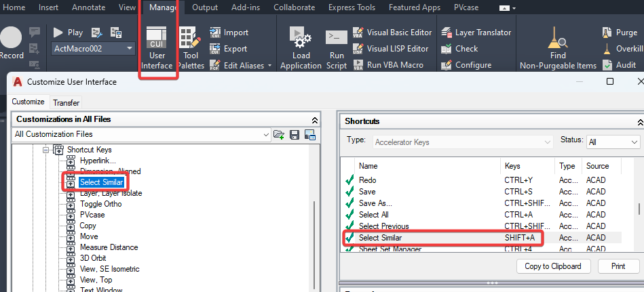
Task: Sort shortcuts by the Name column header
Action: pos(428,166)
